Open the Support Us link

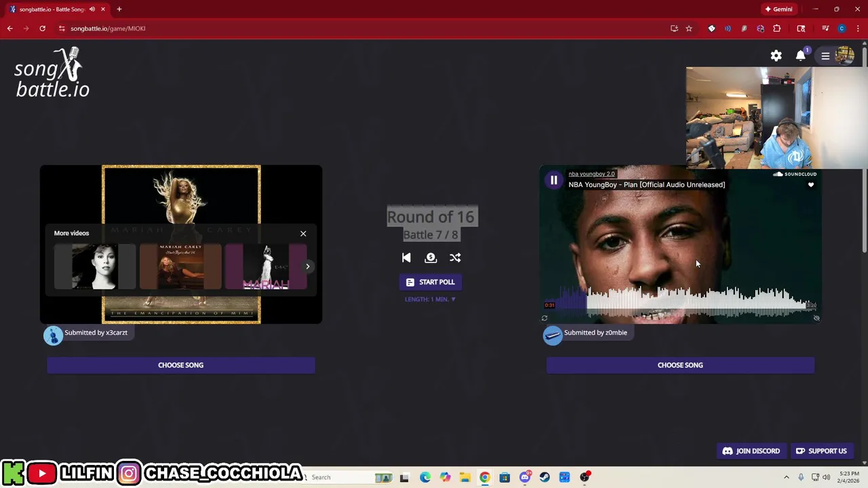click(x=821, y=451)
